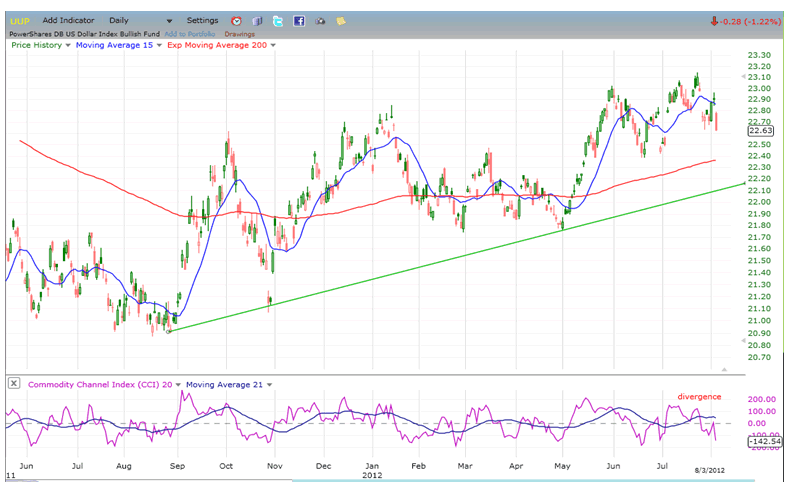Image resolution: width=786 pixels, height=489 pixels.
Task: Share the chart via Twitter icon
Action: [277, 20]
